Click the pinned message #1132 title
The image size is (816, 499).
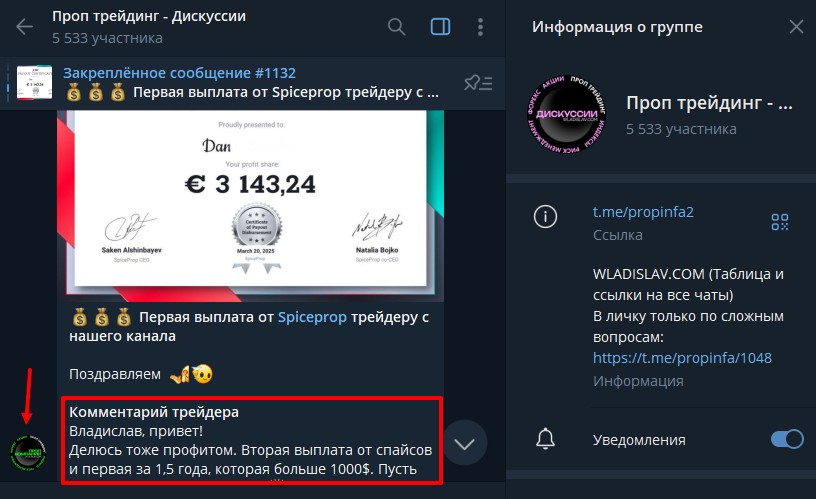click(180, 73)
